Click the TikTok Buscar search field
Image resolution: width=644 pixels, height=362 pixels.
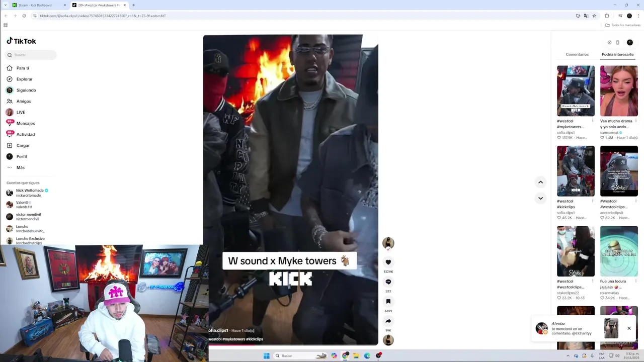click(31, 55)
